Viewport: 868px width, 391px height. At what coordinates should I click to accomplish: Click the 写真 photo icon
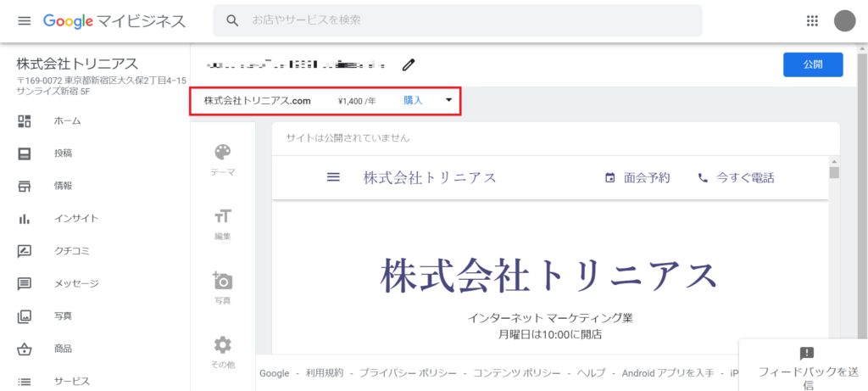click(x=25, y=317)
